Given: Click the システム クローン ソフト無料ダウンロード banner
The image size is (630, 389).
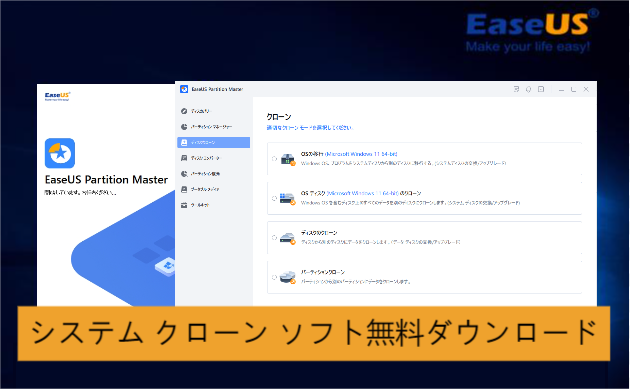Looking at the screenshot, I should tap(314, 333).
